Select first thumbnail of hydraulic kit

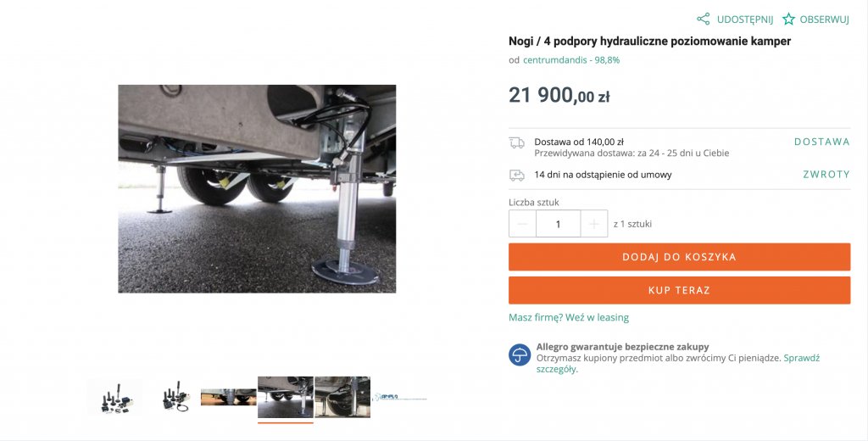point(114,397)
